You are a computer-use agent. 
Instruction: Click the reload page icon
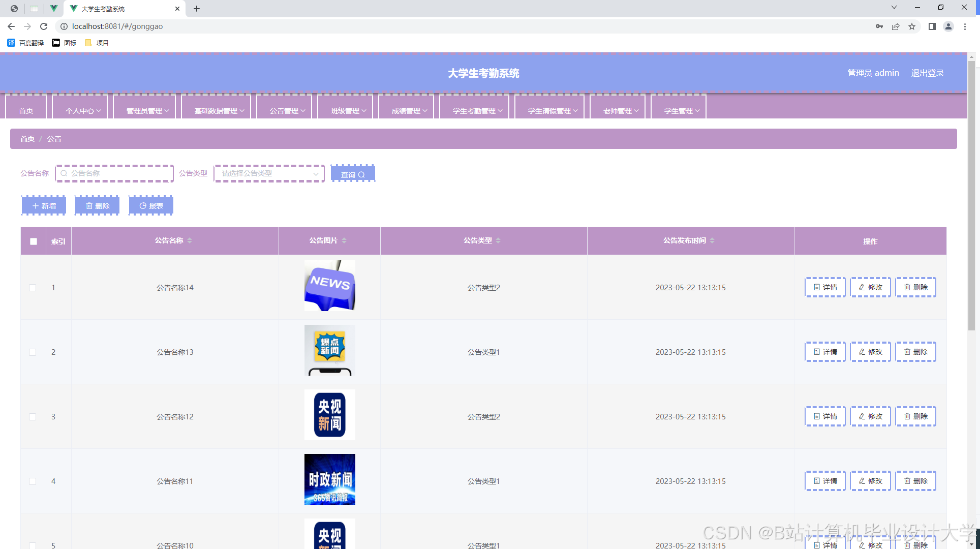44,26
